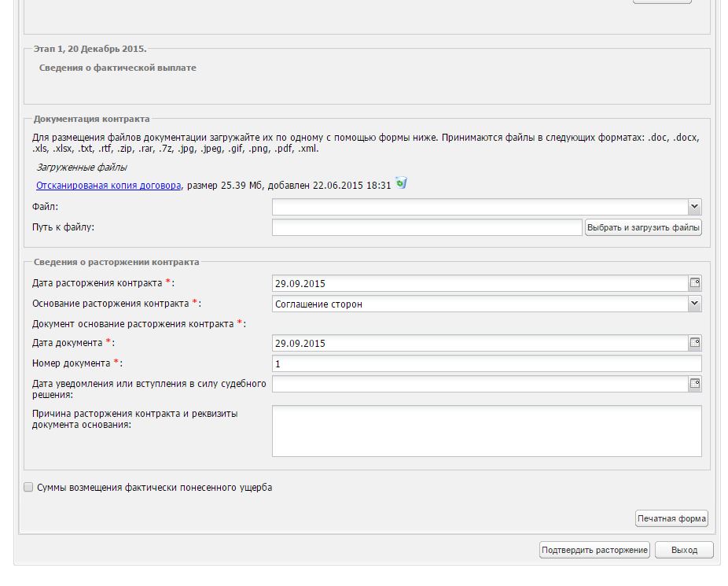Viewport: 728px width, 586px height.
Task: Open calendar for notification date field
Action: (x=694, y=384)
